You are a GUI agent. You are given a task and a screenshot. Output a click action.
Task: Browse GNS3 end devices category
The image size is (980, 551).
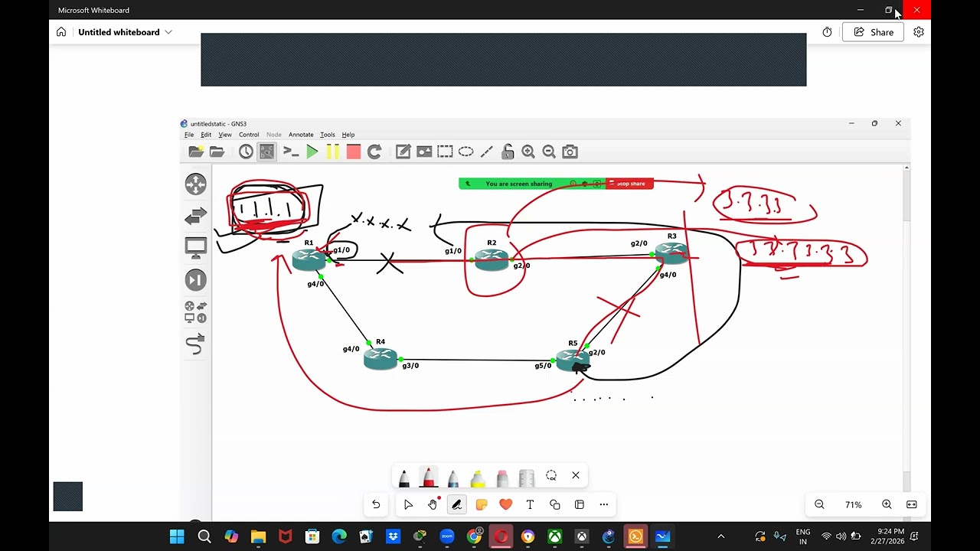pos(196,248)
